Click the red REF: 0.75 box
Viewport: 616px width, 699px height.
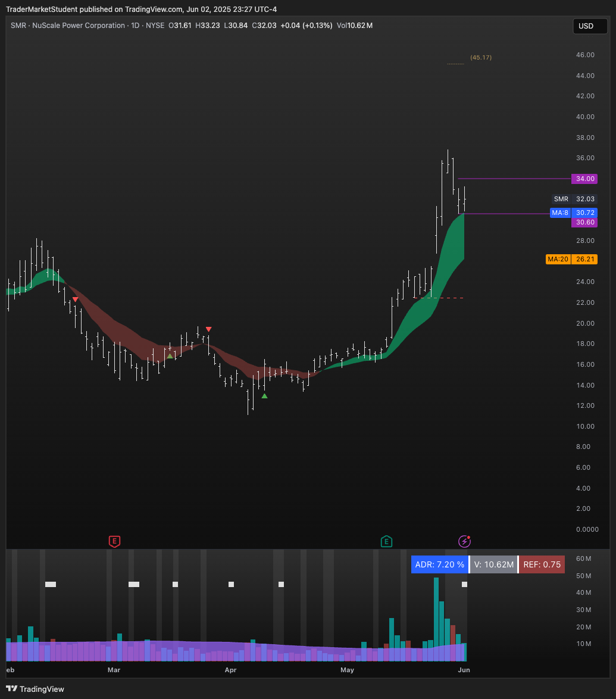(542, 564)
